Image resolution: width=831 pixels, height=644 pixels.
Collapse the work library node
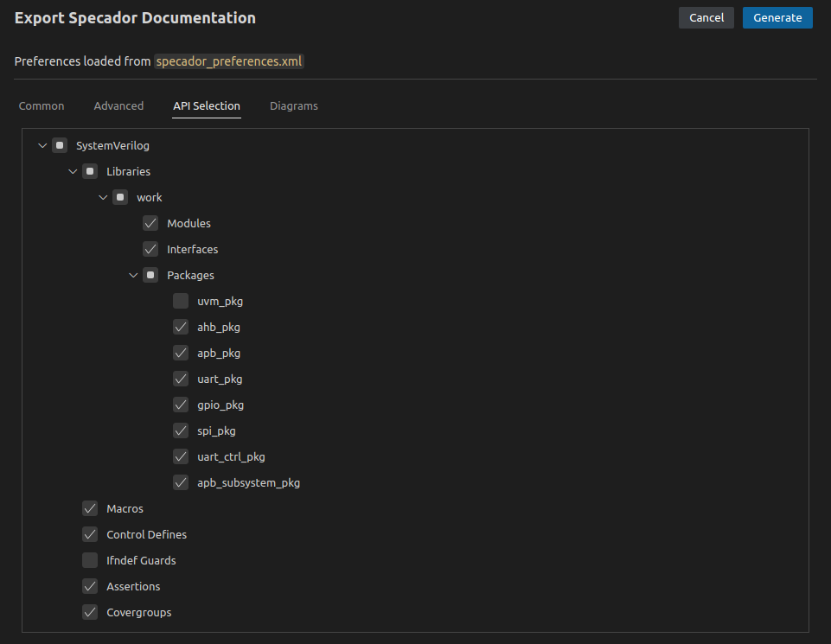pos(103,197)
